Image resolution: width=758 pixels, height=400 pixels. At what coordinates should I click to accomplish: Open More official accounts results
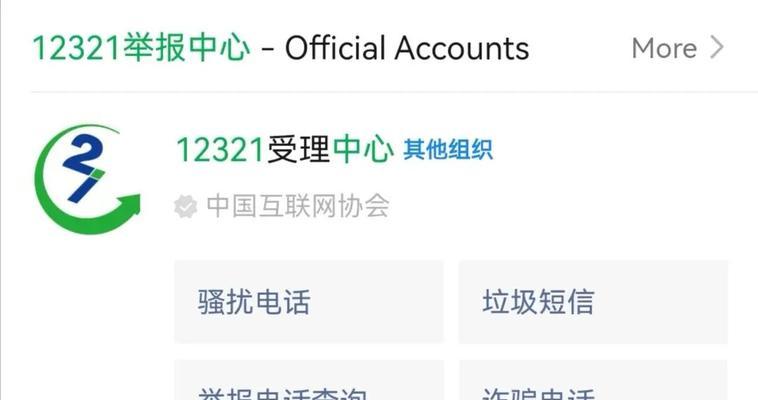pos(678,48)
